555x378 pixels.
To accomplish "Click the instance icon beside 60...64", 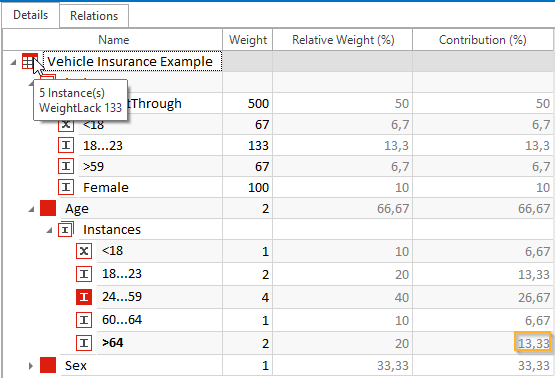I will [84, 320].
